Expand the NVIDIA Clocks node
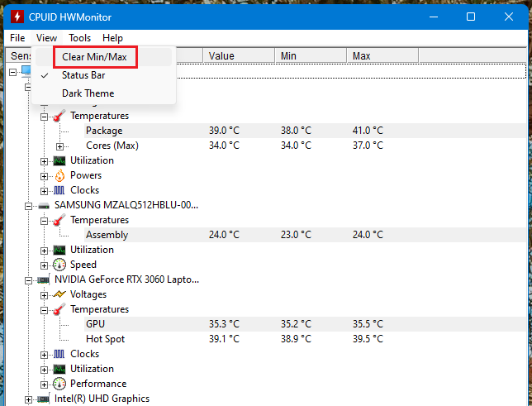 coord(44,355)
